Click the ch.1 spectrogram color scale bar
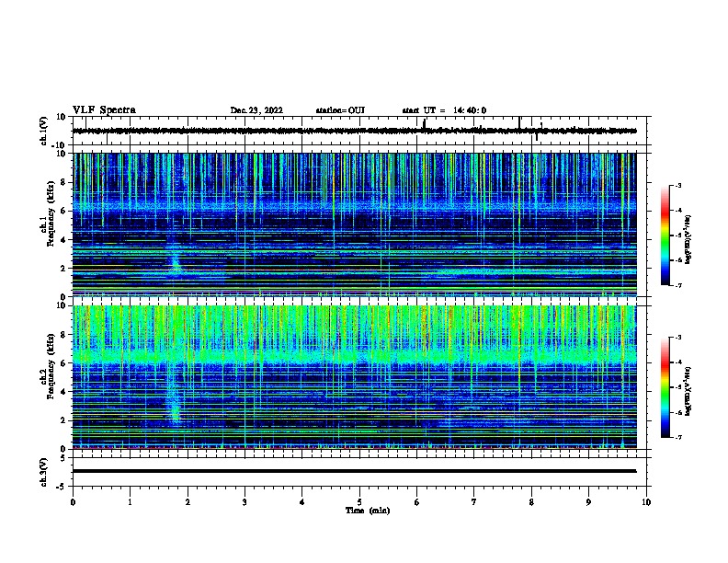Image resolution: width=728 pixels, height=563 pixels. coord(665,236)
